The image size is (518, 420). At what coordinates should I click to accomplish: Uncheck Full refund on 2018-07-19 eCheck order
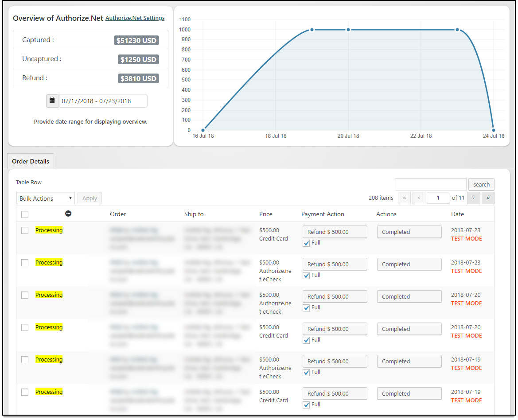[306, 373]
